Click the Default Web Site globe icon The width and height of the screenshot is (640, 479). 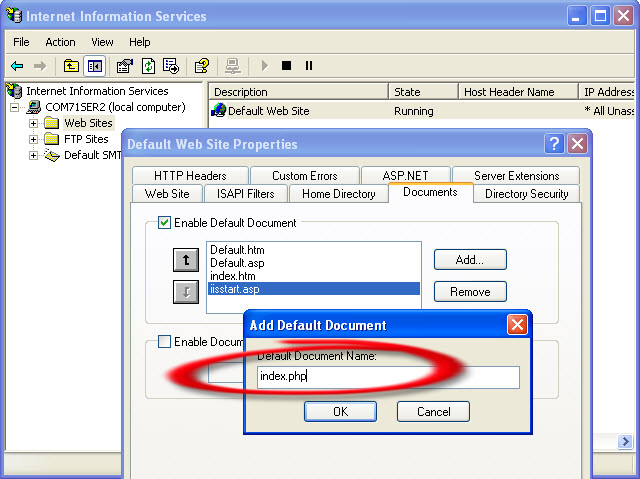click(x=219, y=110)
